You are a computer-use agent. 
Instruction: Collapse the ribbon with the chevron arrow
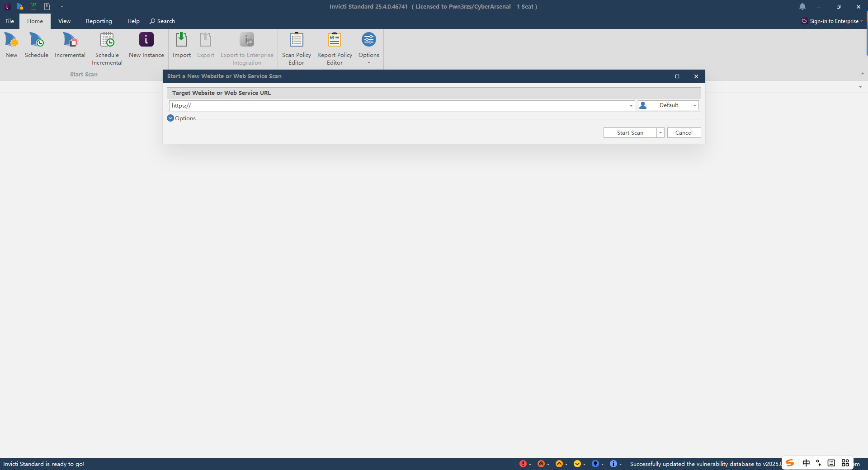point(862,74)
